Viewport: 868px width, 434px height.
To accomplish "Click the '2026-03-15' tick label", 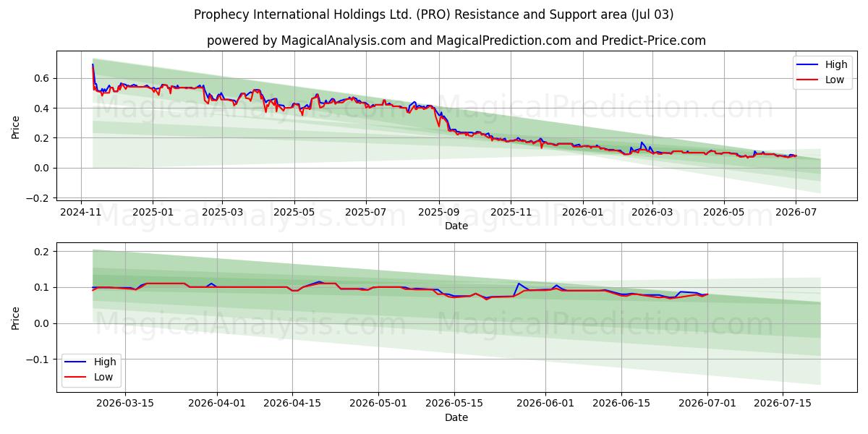I will (x=125, y=403).
